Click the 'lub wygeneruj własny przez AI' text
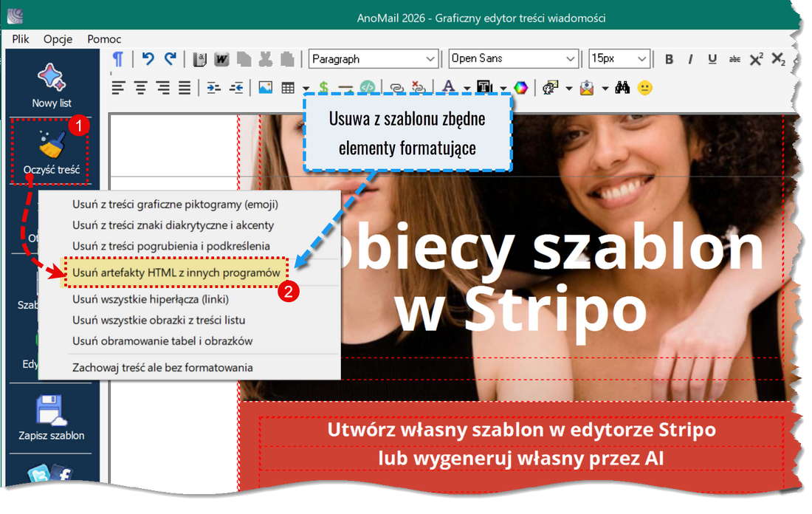The width and height of the screenshot is (812, 514). click(x=520, y=458)
